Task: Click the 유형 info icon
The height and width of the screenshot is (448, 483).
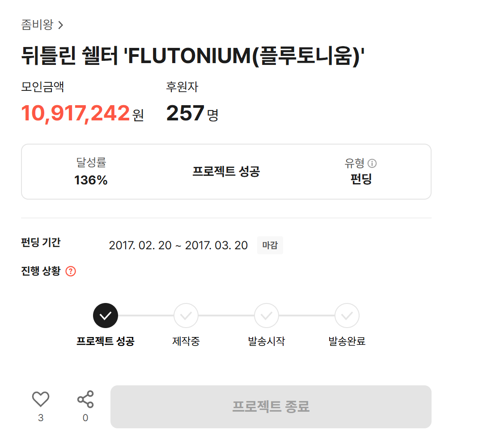Action: pos(372,163)
